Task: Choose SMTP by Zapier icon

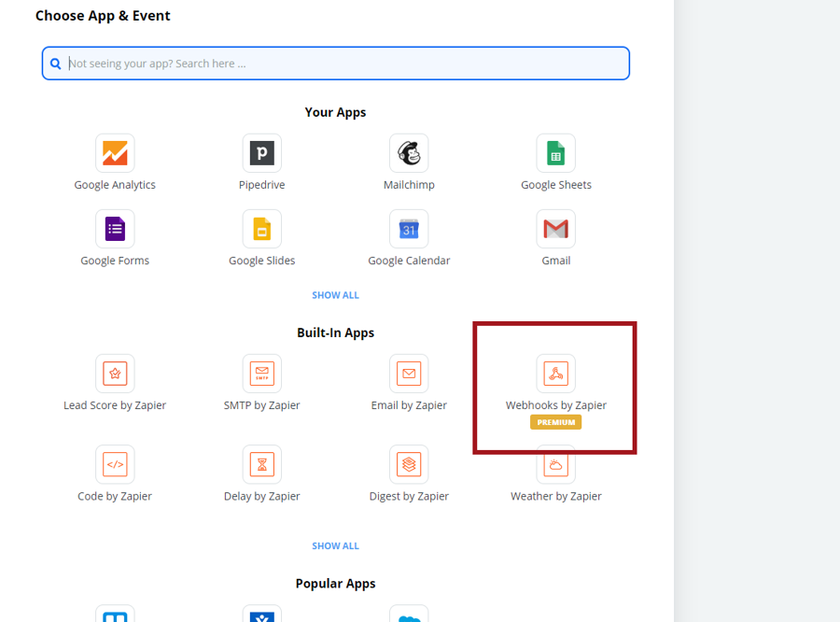Action: (x=262, y=374)
